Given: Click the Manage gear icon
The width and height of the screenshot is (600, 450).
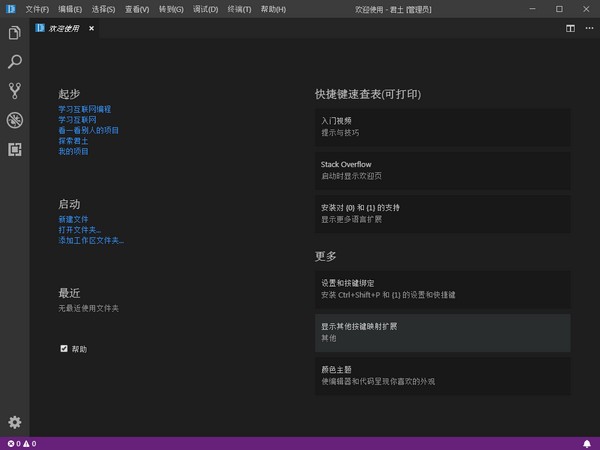Looking at the screenshot, I should point(15,422).
